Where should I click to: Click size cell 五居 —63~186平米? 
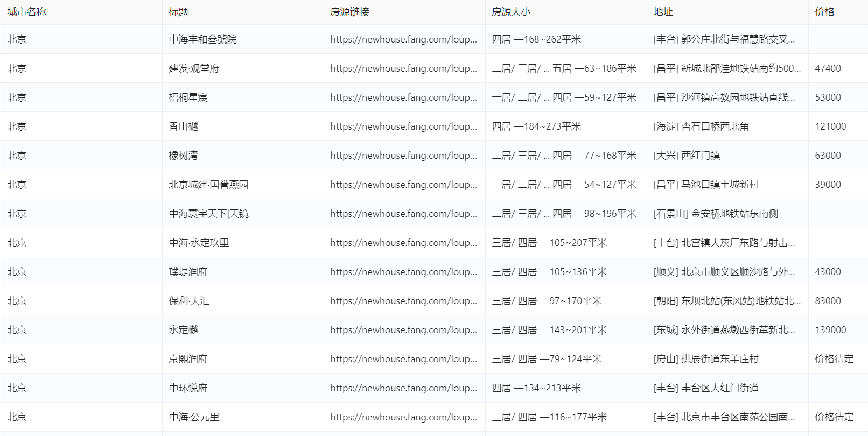pos(564,68)
